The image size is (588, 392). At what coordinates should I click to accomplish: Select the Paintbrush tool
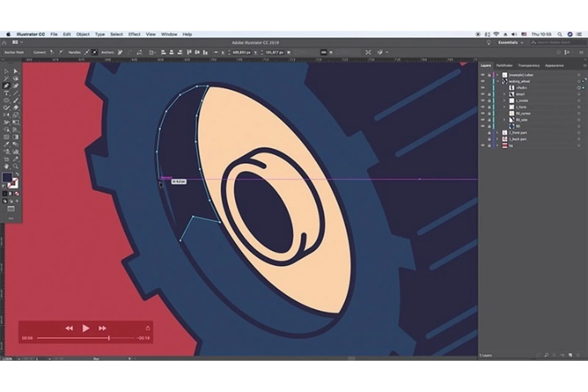click(16, 100)
